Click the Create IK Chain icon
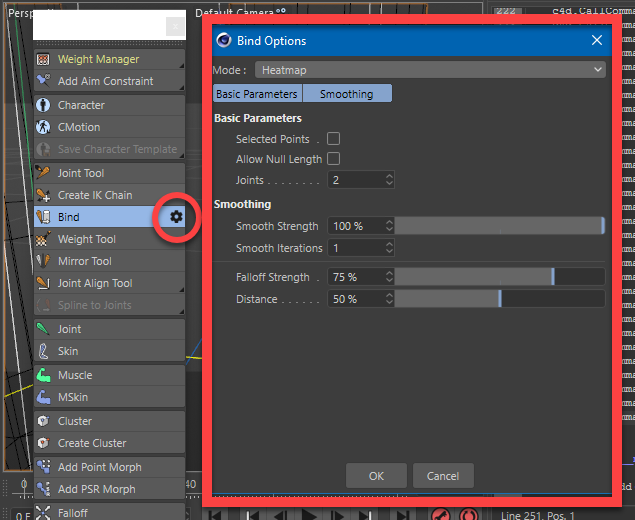 click(x=44, y=195)
